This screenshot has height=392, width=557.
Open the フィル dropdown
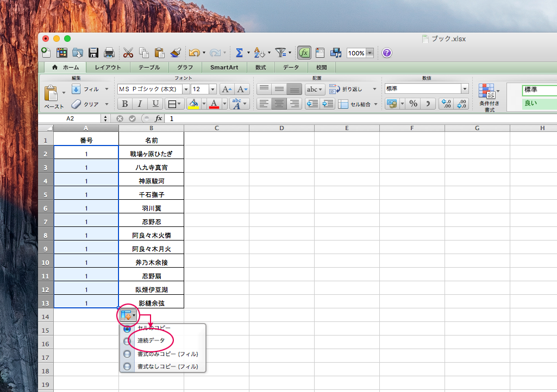tap(107, 89)
